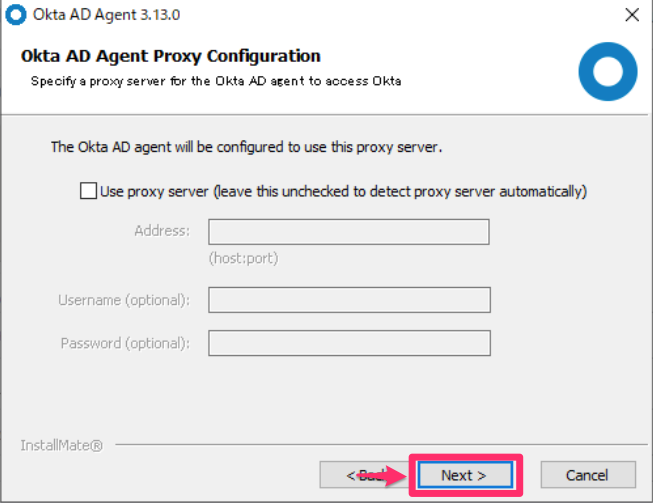Click the "Specify a proxy server" subtitle text
This screenshot has height=503, width=653.
pos(215,80)
